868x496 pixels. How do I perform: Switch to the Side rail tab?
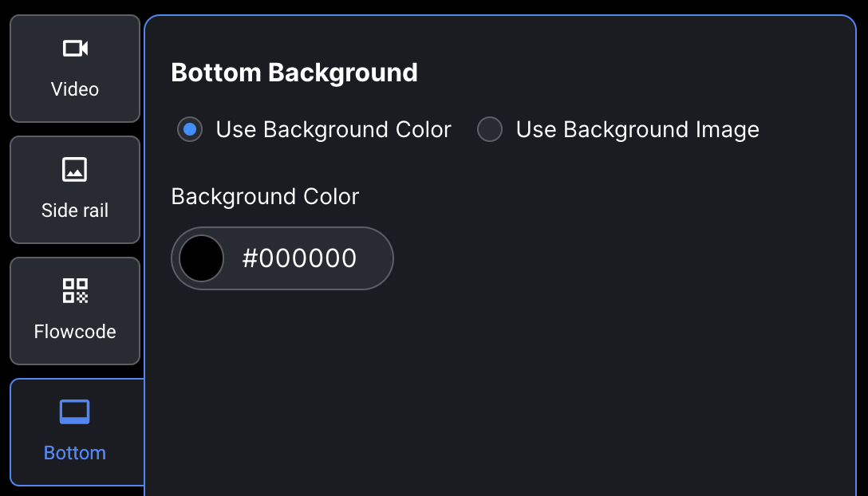[75, 190]
